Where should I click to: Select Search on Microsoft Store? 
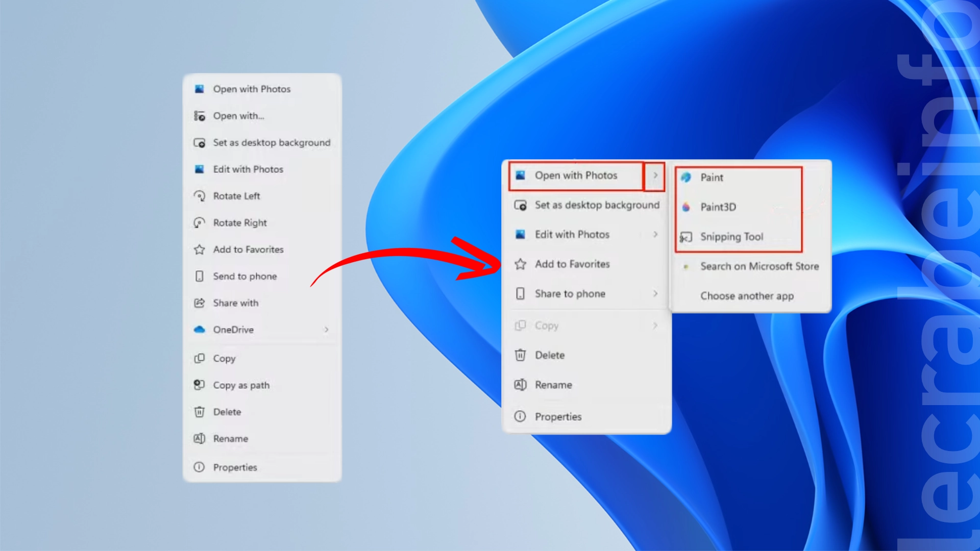pos(759,266)
